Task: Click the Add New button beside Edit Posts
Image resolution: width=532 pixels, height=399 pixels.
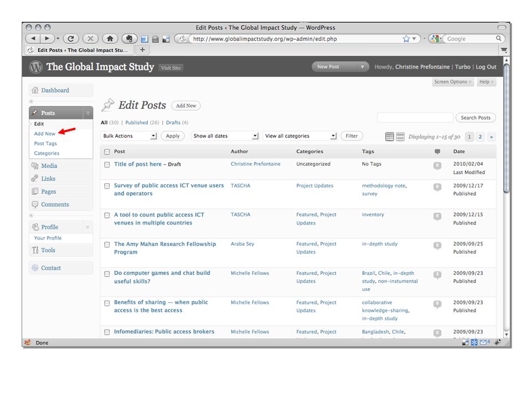Action: [186, 105]
